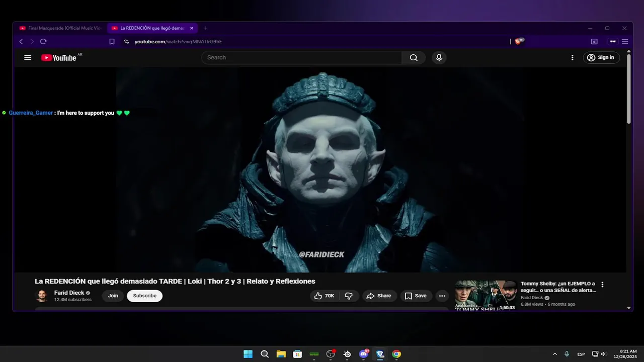Viewport: 644px width, 362px height.
Task: Switch to Final Masquerade tab
Action: pos(60,28)
